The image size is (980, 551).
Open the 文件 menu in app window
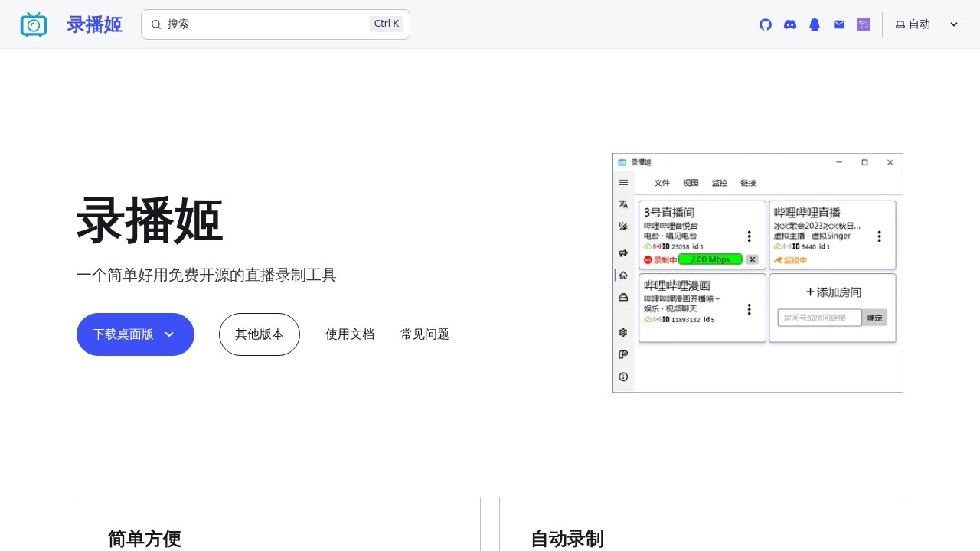(661, 183)
